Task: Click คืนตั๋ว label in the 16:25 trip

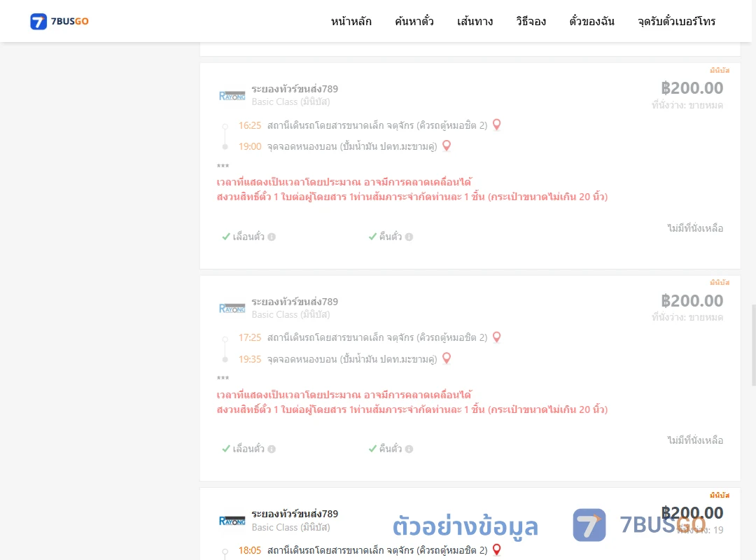Action: [391, 237]
